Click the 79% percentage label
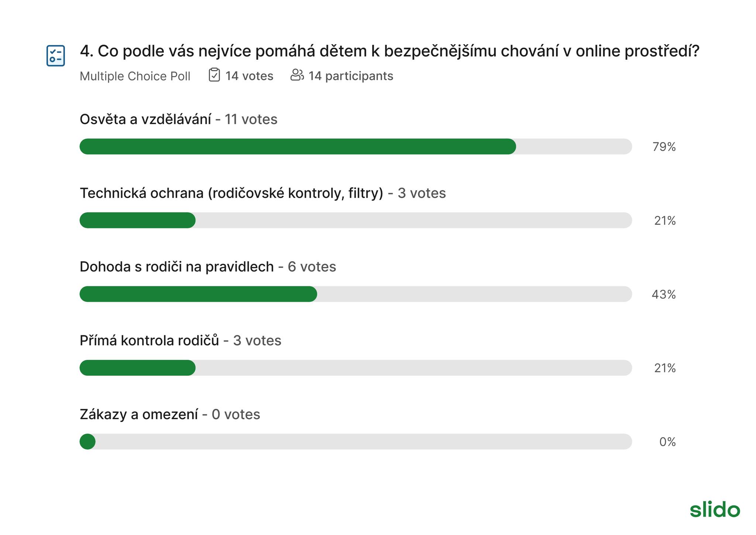This screenshot has width=756, height=535. (664, 147)
